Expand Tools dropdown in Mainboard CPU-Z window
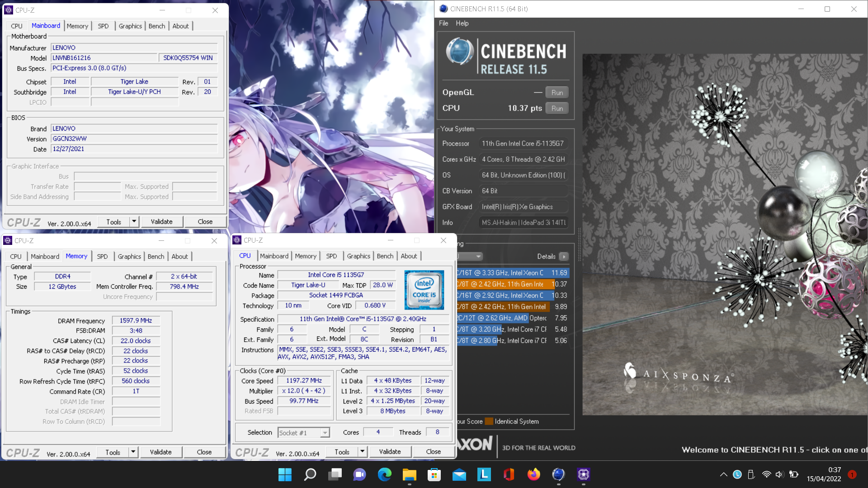 (x=134, y=221)
